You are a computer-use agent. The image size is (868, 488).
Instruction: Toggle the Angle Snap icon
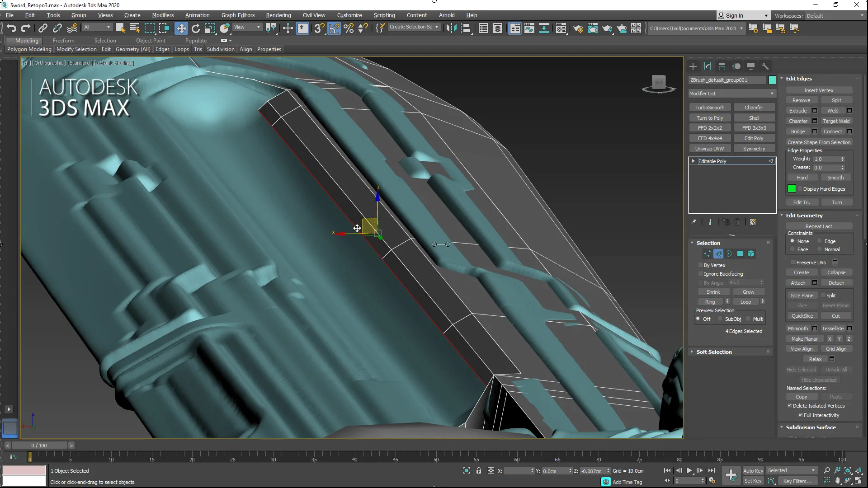point(334,28)
